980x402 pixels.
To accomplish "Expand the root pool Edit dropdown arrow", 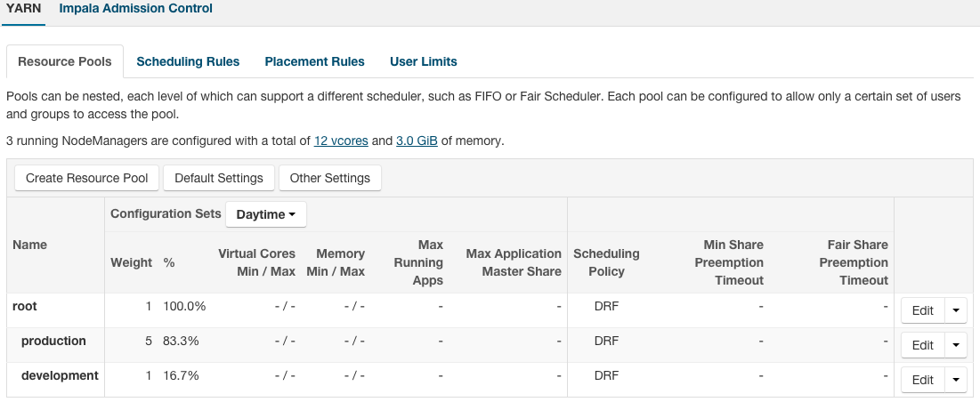I will click(x=956, y=310).
